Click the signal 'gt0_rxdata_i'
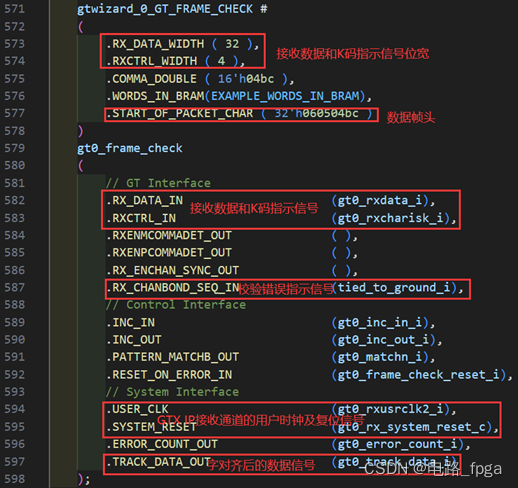The width and height of the screenshot is (518, 488). pos(380,201)
